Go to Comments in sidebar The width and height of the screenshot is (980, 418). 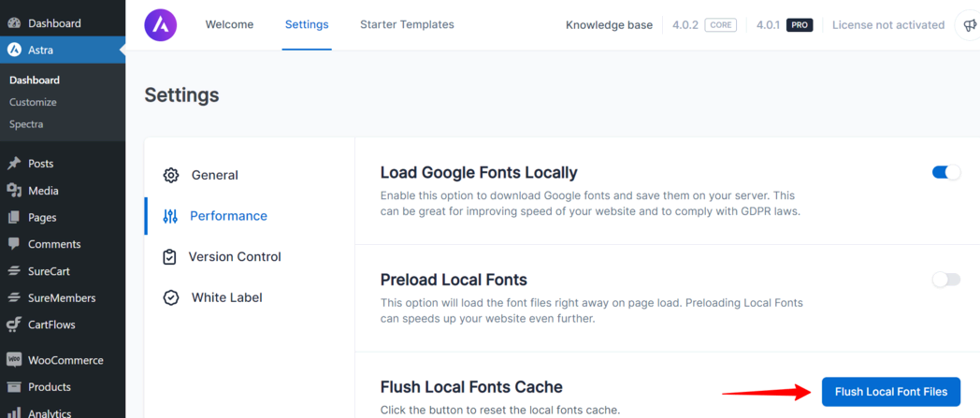pyautogui.click(x=53, y=244)
